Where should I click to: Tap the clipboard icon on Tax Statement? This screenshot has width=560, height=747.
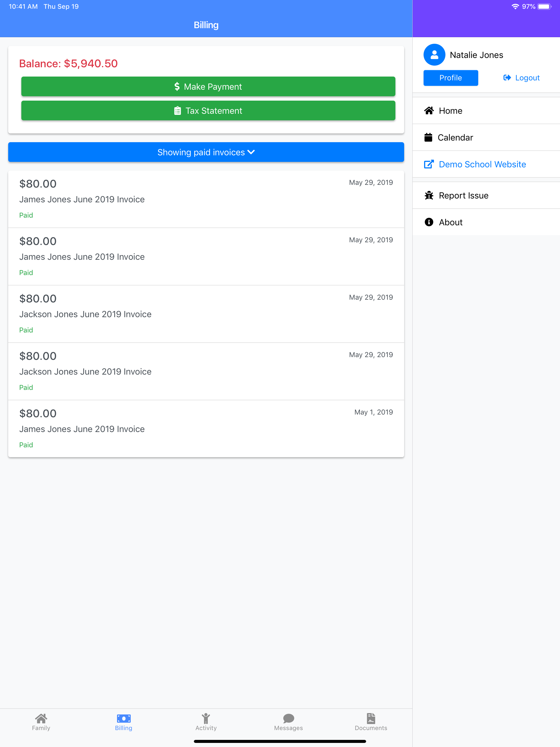pyautogui.click(x=177, y=111)
